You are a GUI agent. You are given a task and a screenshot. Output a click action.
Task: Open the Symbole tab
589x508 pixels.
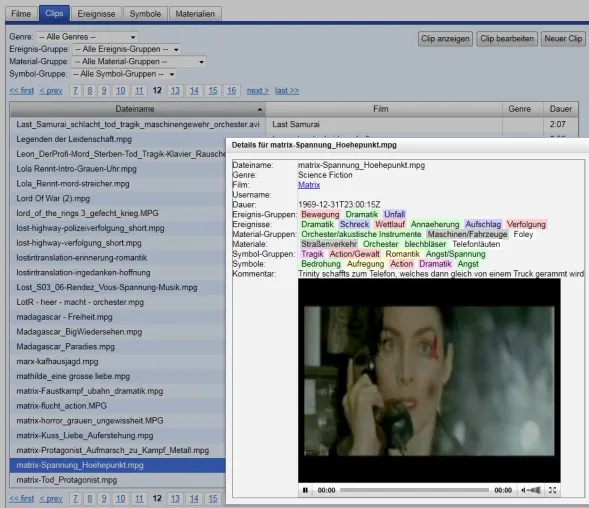(145, 14)
